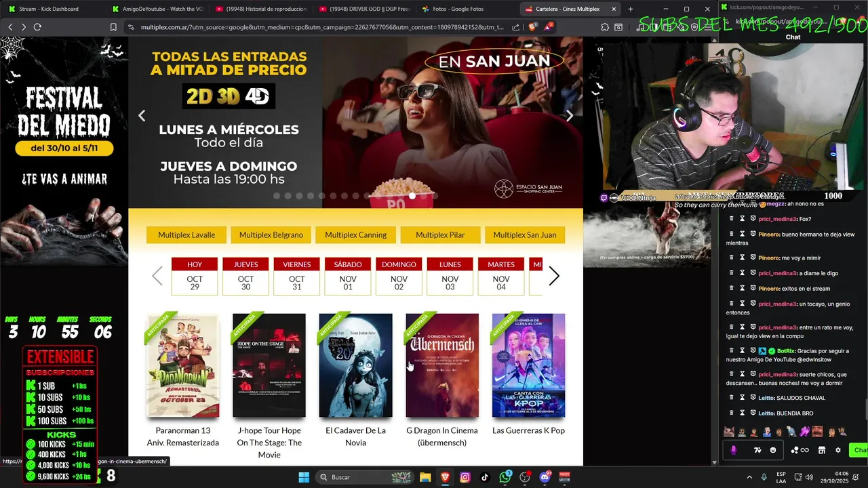The image size is (868, 488).
Task: Open TikTok from taskbar
Action: [x=485, y=477]
